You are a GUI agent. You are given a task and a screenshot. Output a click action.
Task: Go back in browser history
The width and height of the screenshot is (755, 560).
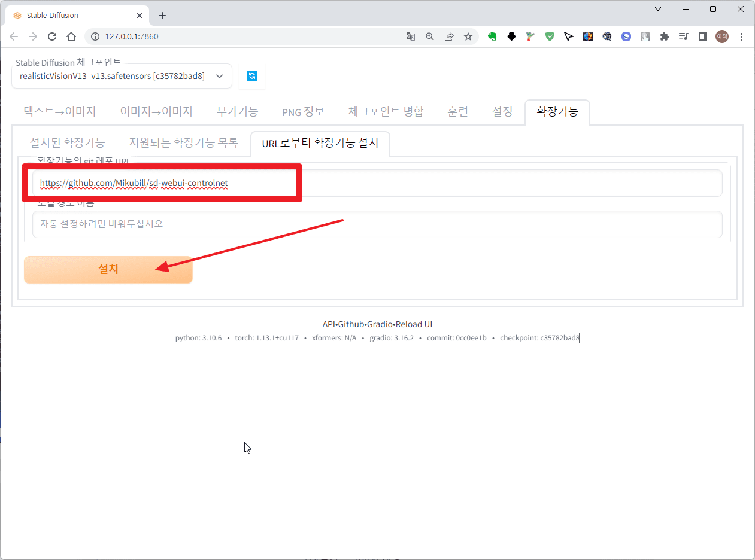(x=14, y=36)
